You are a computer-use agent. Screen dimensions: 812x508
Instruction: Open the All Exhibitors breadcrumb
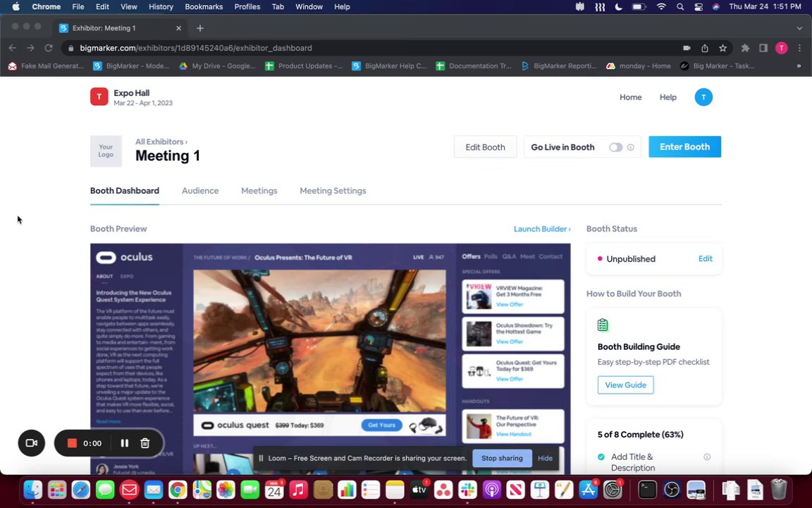(161, 142)
